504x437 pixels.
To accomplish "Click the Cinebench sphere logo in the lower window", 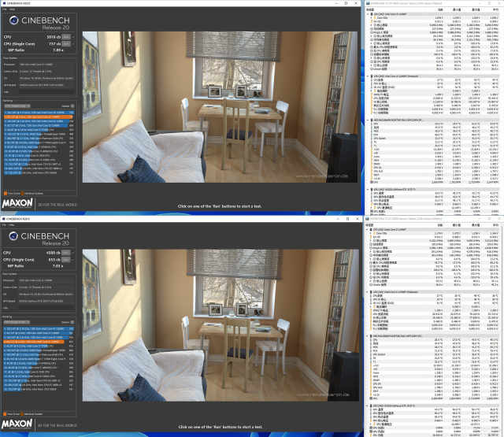I will point(13,237).
